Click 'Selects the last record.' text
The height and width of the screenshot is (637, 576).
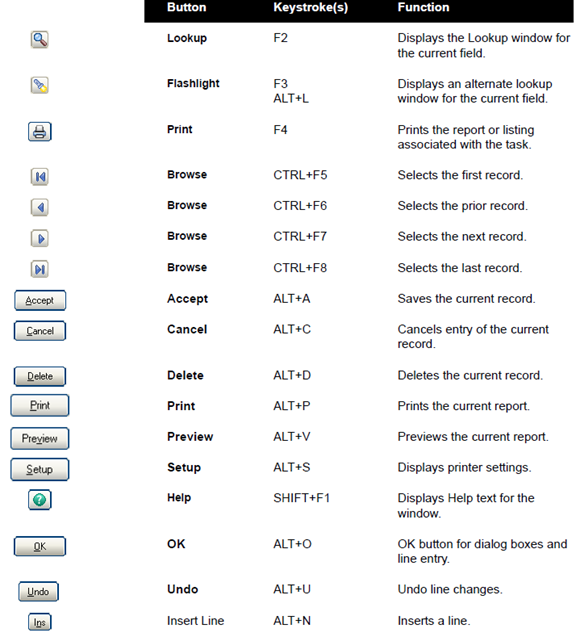click(x=460, y=268)
